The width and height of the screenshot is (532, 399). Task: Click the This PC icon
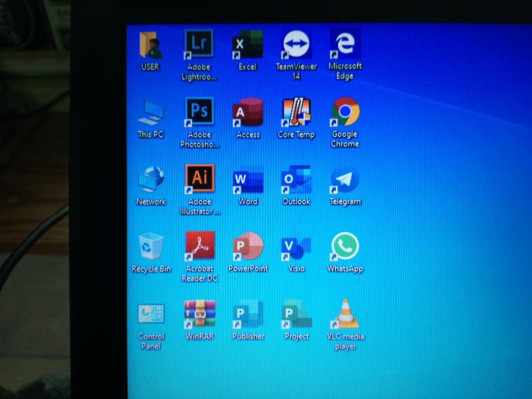151,113
